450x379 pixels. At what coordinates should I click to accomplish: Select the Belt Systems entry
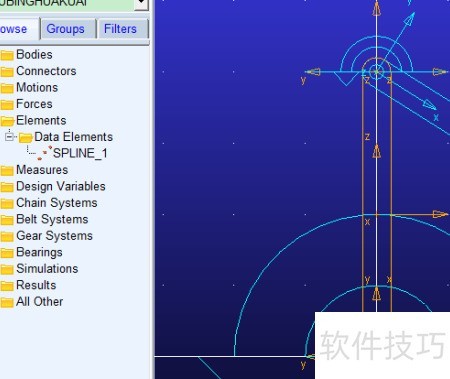[52, 220]
